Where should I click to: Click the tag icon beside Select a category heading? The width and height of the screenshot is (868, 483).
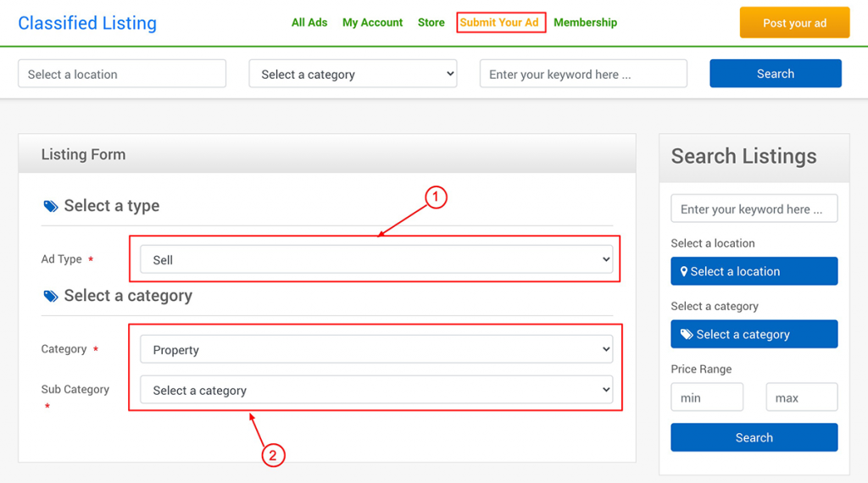click(x=50, y=296)
